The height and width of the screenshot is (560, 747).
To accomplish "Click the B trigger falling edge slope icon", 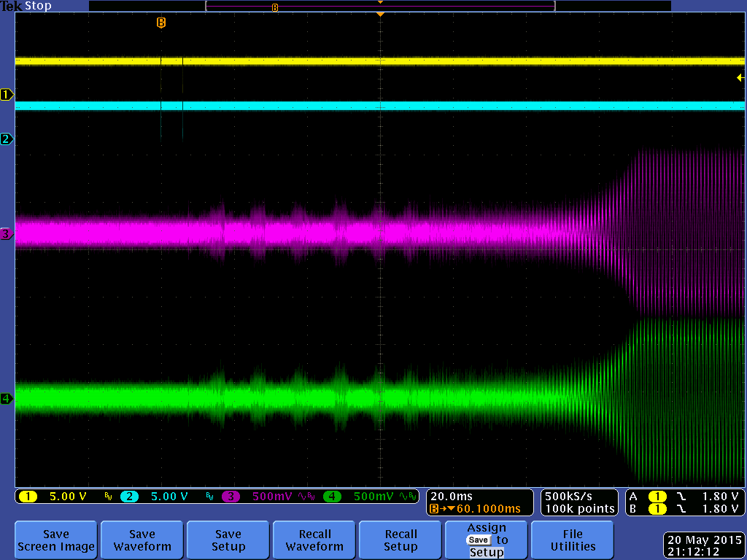I will click(681, 509).
